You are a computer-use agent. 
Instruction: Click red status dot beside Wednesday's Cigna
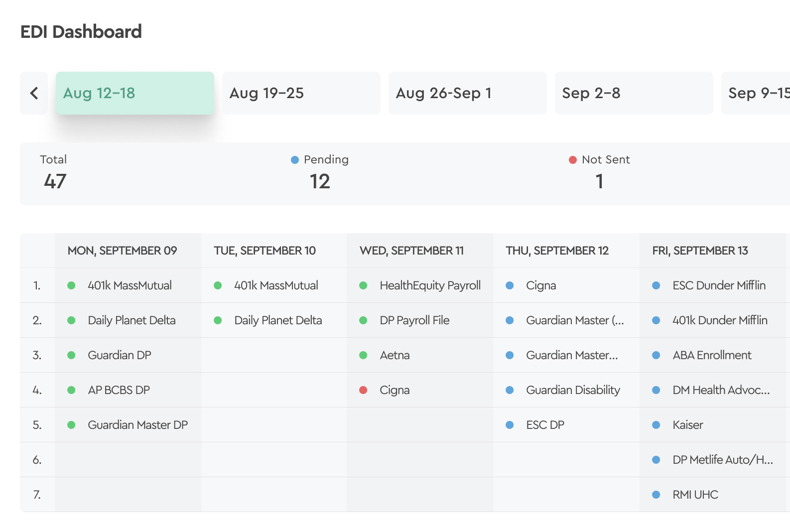coord(363,390)
